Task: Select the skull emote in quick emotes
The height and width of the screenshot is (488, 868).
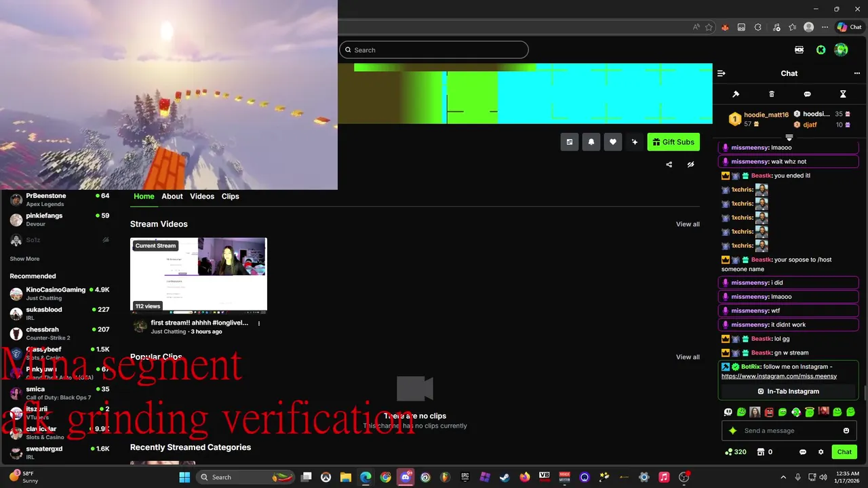Action: 728,411
